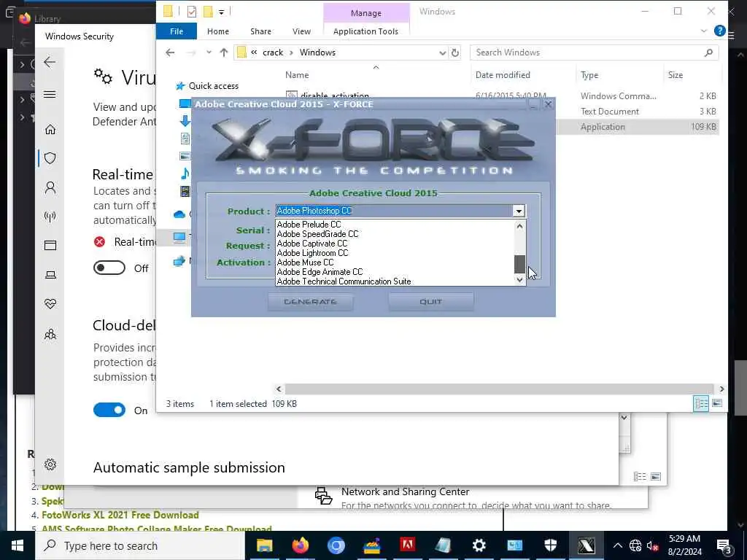Image resolution: width=747 pixels, height=560 pixels.
Task: Open the Start menu
Action: click(x=18, y=545)
